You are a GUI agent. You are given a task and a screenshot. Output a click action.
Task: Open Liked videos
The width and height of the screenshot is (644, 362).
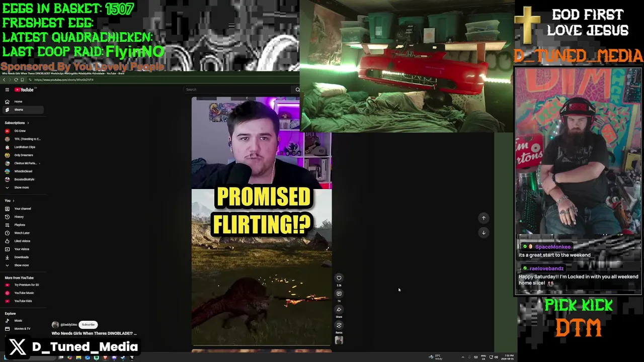point(23,241)
